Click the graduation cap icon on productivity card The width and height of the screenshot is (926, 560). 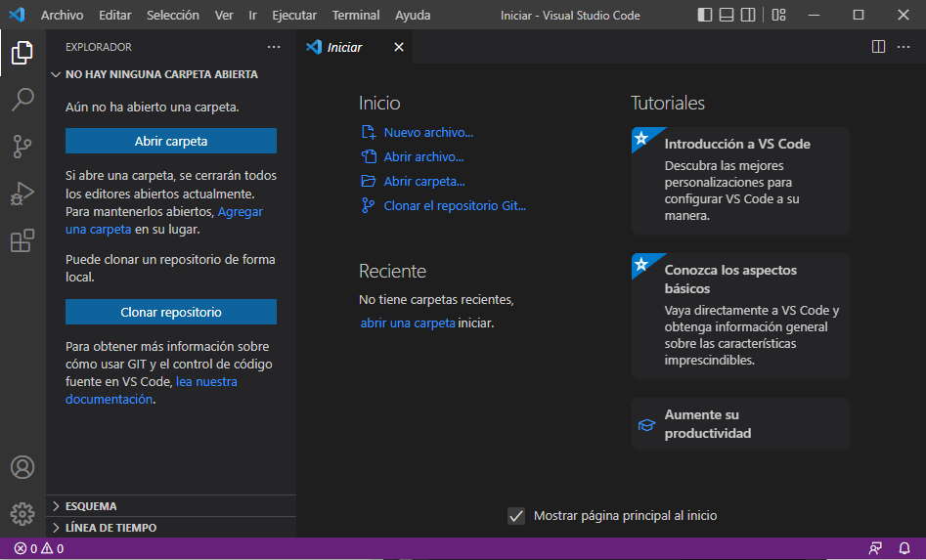(646, 424)
